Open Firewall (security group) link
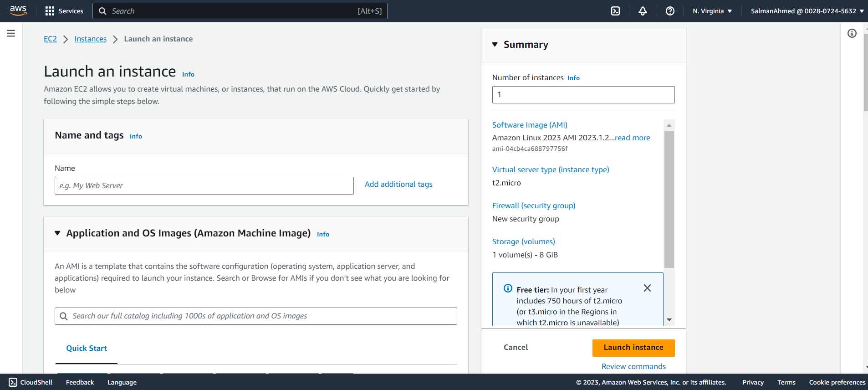This screenshot has height=390, width=868. pos(534,205)
